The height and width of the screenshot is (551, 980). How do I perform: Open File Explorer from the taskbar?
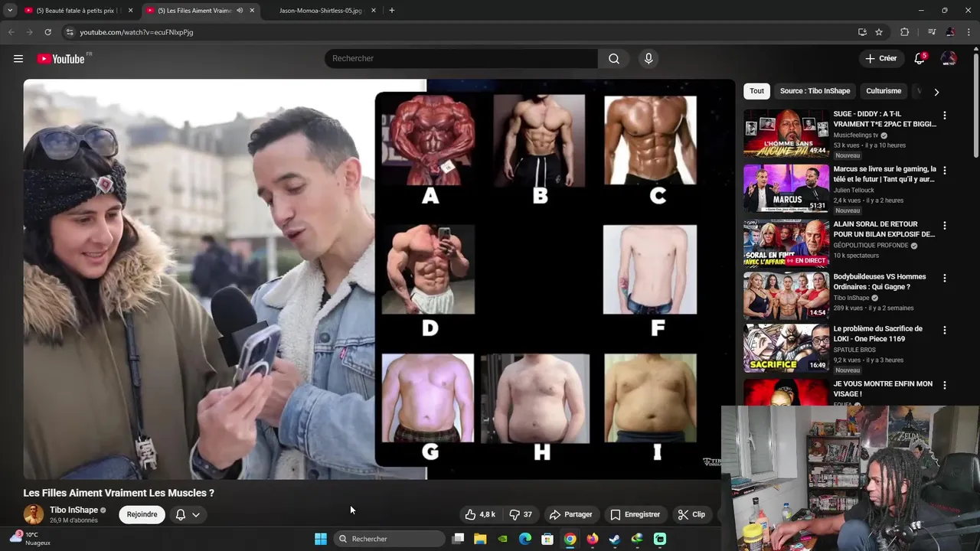pos(480,539)
